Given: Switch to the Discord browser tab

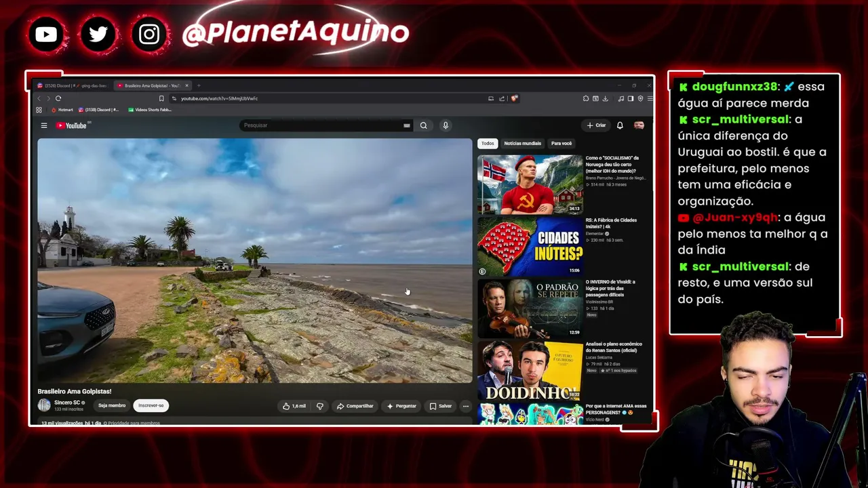Looking at the screenshot, I should (72, 85).
